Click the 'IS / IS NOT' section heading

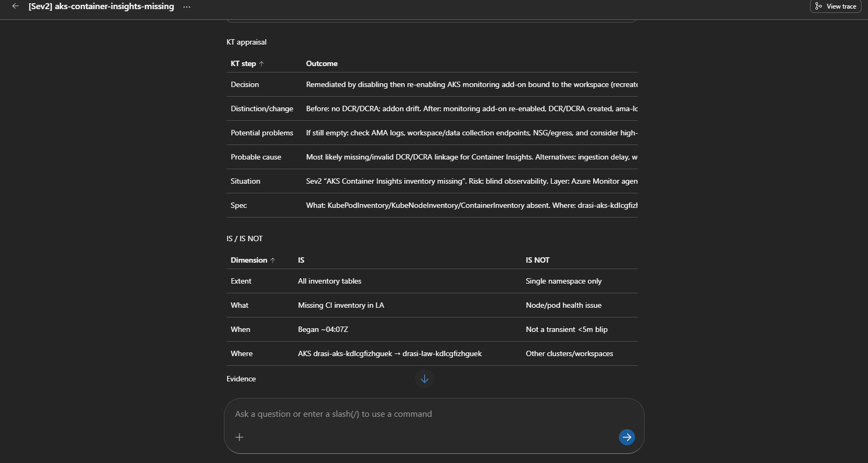[x=244, y=238]
